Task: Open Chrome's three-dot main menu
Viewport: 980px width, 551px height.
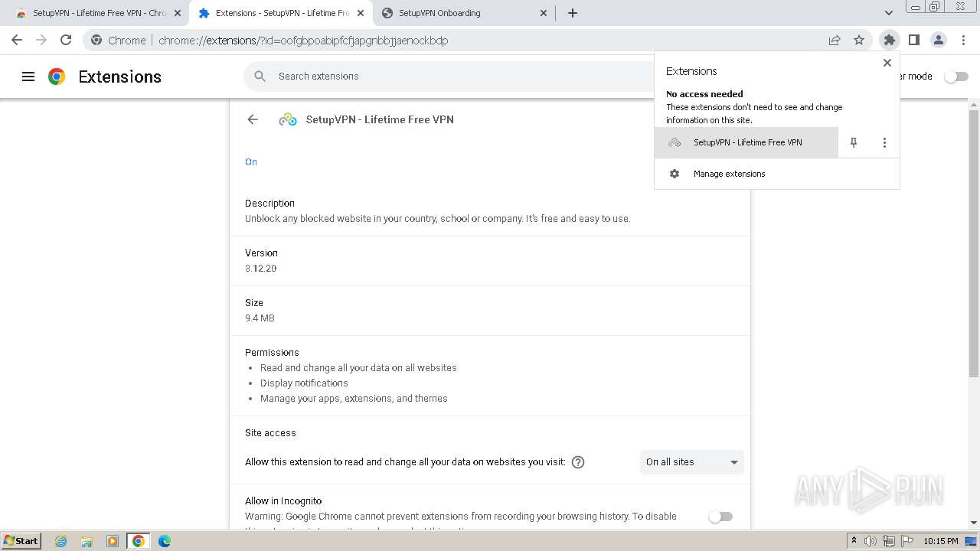Action: point(963,40)
